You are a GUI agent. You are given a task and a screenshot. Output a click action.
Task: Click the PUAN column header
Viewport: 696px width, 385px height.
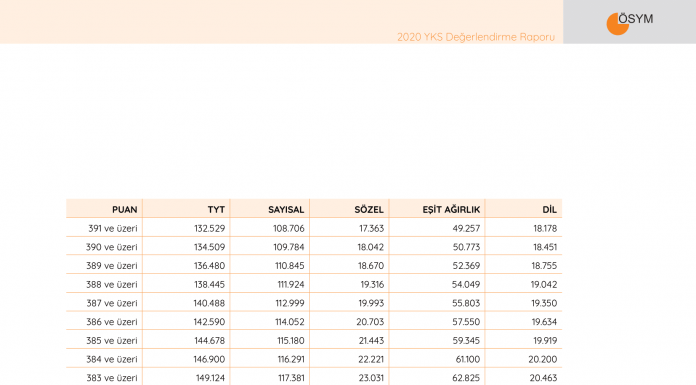click(x=125, y=210)
